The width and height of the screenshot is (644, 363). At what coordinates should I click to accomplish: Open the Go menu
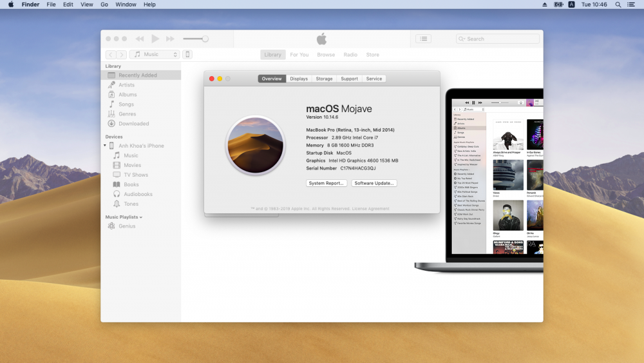[x=104, y=5]
